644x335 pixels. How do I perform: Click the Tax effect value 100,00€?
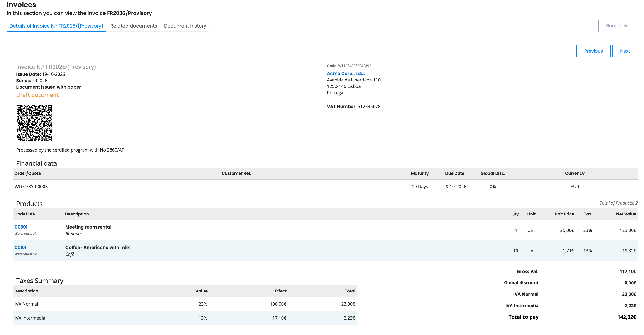pos(278,304)
